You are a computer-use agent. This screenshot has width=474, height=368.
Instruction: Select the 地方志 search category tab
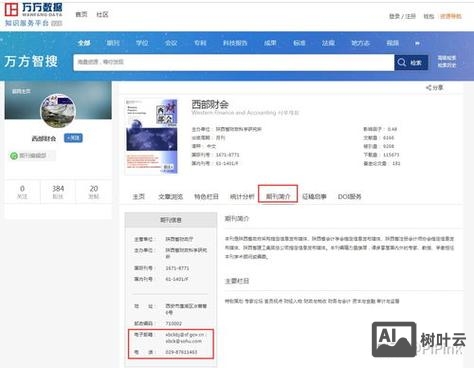[x=360, y=43]
